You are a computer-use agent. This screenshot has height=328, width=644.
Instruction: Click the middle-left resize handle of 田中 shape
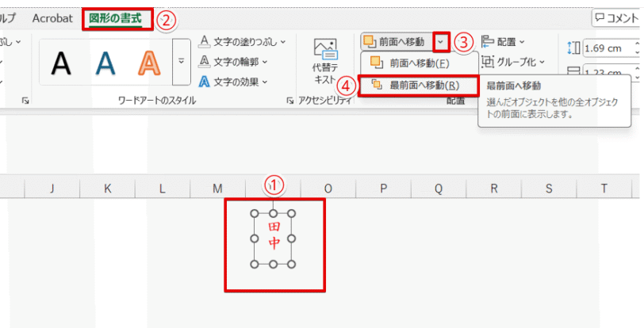[x=255, y=238]
